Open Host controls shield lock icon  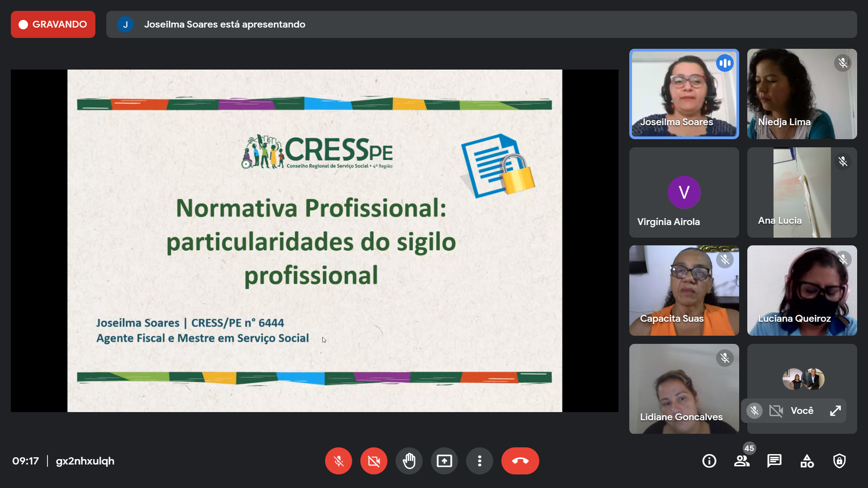tap(839, 461)
